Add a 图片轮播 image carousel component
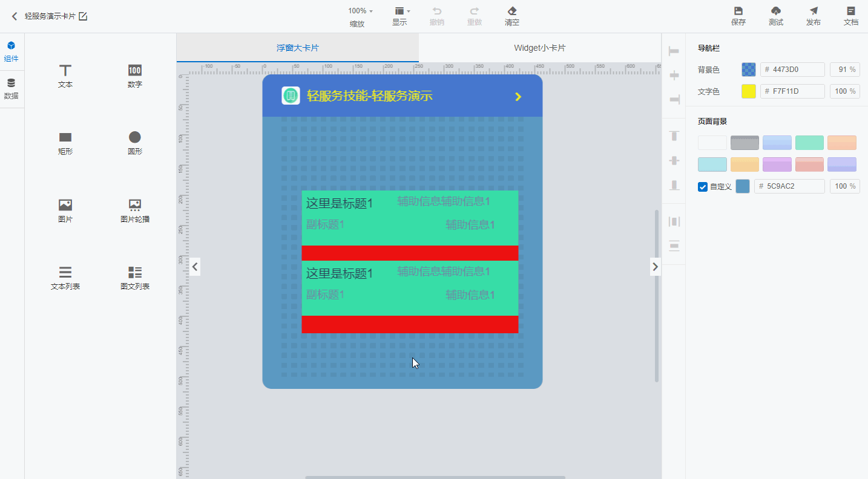This screenshot has width=868, height=479. (x=134, y=211)
